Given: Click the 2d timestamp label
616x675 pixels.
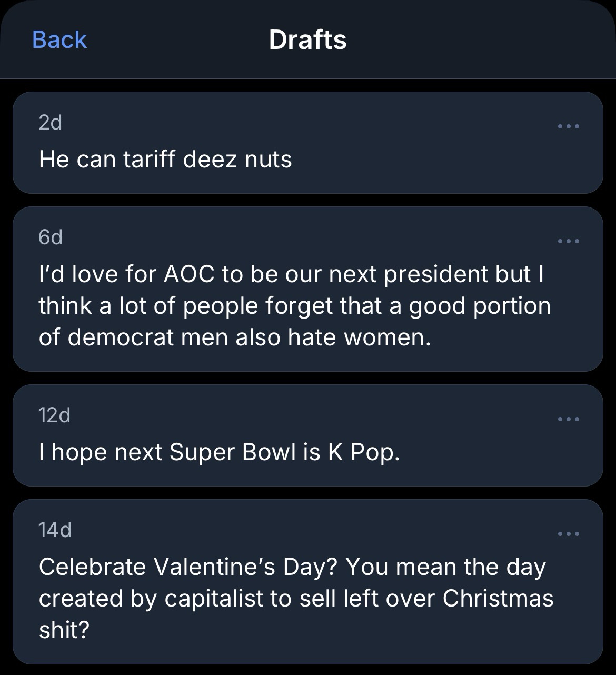Looking at the screenshot, I should 51,122.
